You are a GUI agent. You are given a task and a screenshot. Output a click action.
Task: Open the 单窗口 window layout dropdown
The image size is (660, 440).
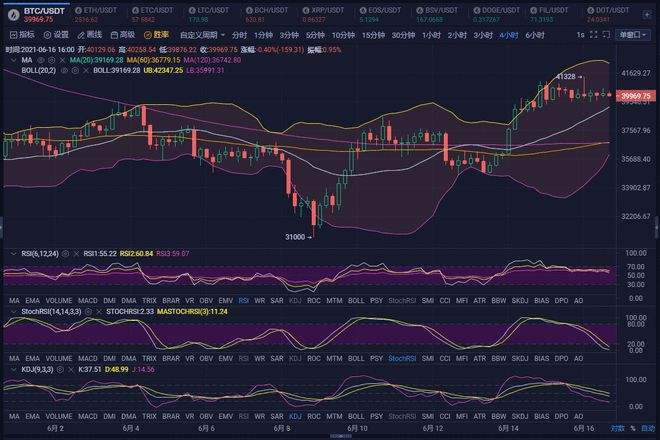[633, 35]
